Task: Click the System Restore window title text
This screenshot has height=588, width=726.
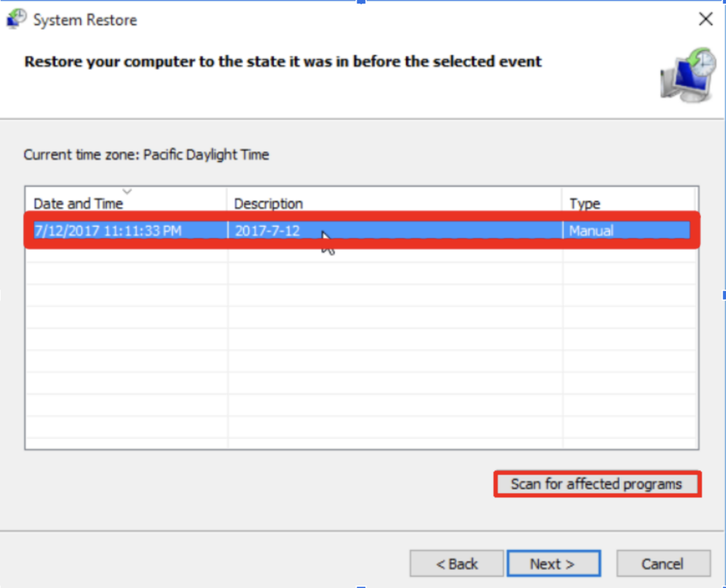Action: pos(84,20)
